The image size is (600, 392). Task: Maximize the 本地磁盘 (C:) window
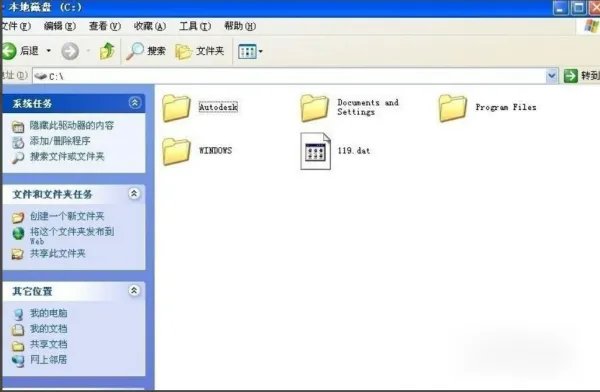[578, 8]
